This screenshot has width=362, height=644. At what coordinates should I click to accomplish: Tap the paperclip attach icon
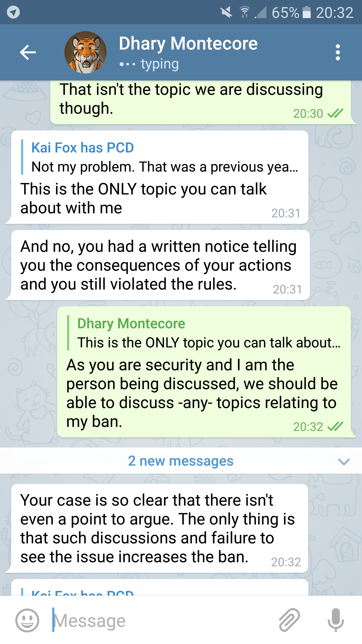point(289,620)
